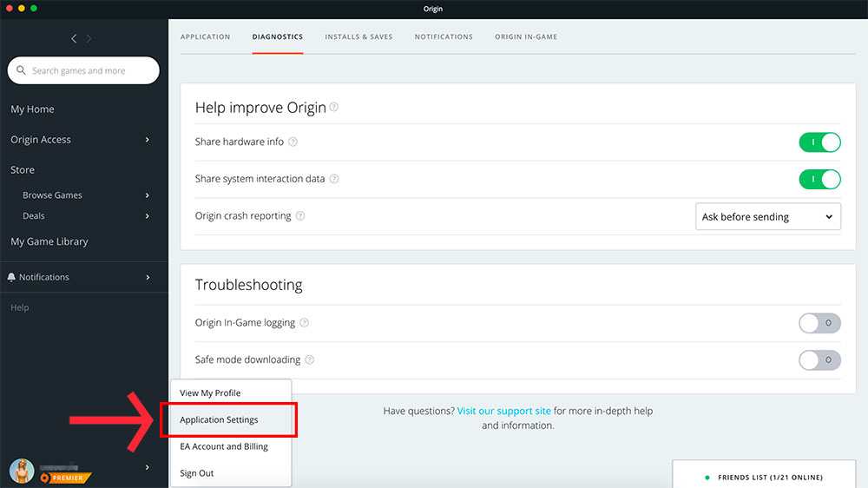The image size is (868, 488).
Task: Enable Origin In-Game logging
Action: 819,323
